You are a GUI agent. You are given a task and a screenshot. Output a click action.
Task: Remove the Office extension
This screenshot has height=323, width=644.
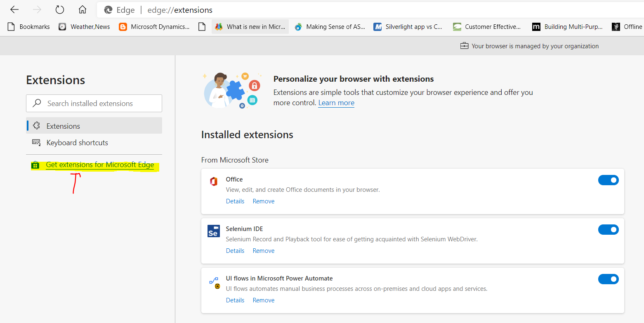263,201
